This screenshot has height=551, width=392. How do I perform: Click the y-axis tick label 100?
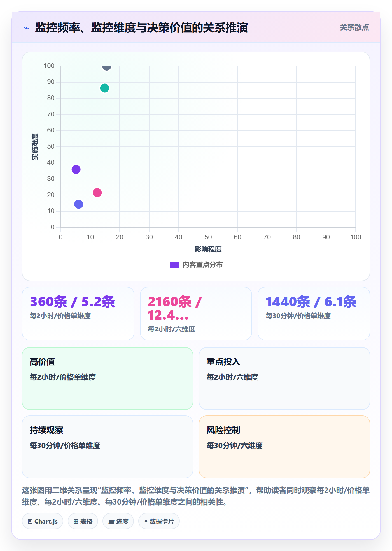[x=49, y=66]
